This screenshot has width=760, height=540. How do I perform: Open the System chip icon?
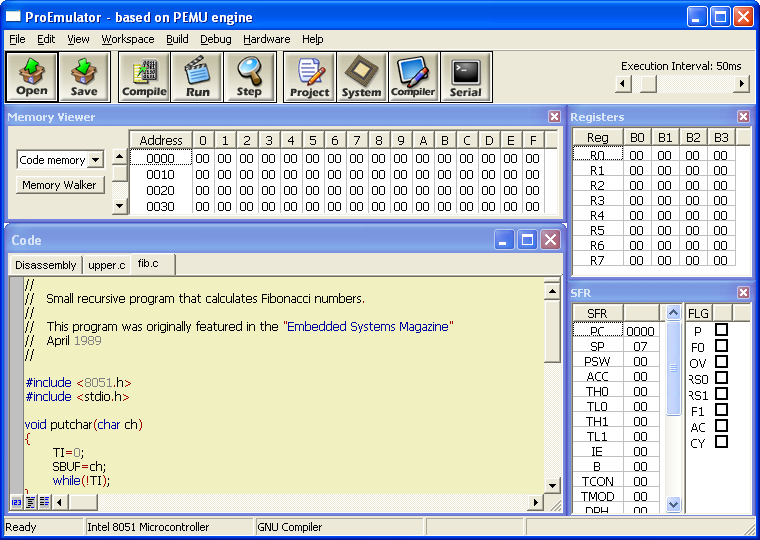click(362, 77)
